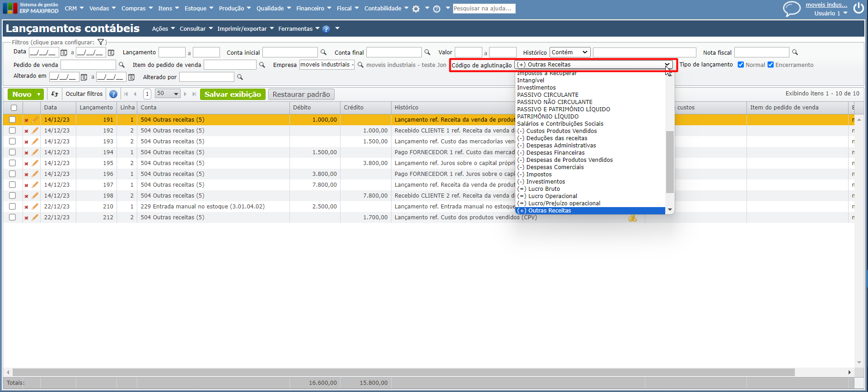Click the power logout icon

tap(859, 9)
